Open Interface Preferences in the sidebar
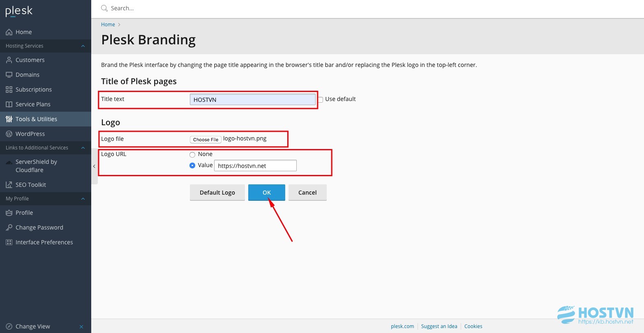The image size is (644, 333). [46, 242]
